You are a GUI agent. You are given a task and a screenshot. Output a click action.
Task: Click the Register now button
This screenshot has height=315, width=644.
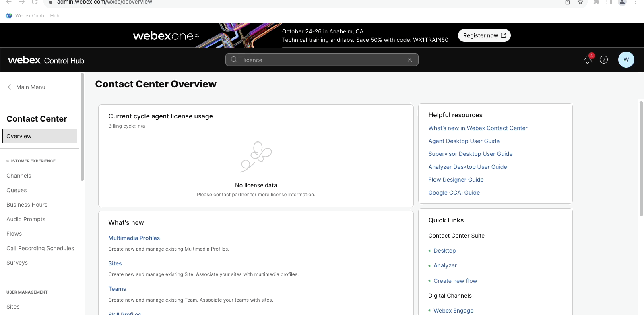click(484, 35)
